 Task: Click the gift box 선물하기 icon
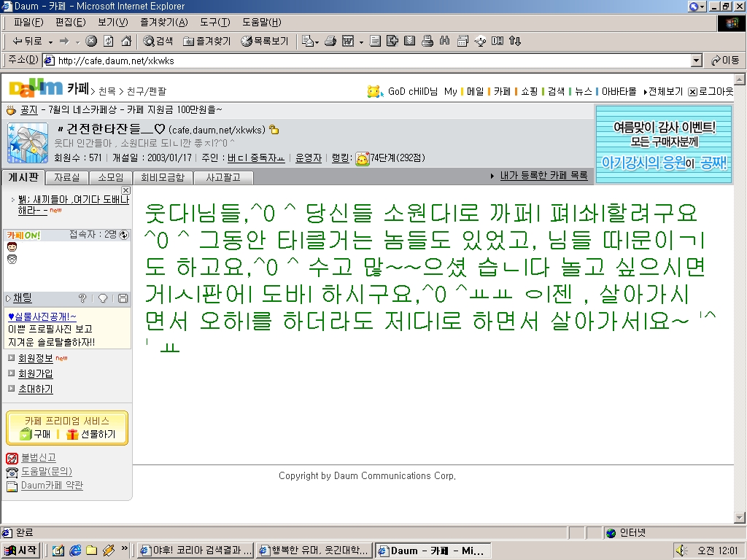pos(72,435)
